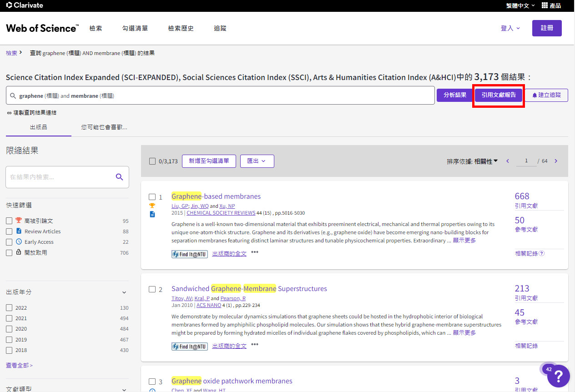
Task: Collapse the 出版年分 filter section
Action: pos(124,292)
